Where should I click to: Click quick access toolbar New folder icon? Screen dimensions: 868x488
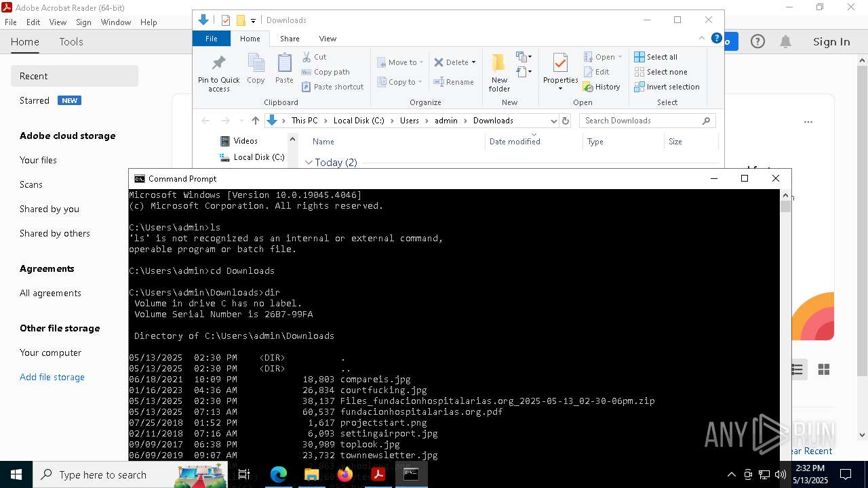coord(241,20)
